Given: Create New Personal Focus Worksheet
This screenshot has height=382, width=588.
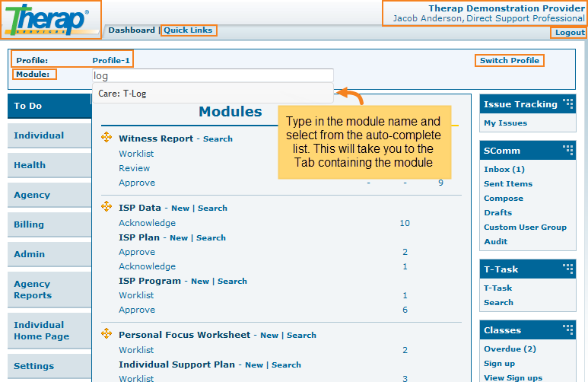Looking at the screenshot, I should click(x=269, y=336).
